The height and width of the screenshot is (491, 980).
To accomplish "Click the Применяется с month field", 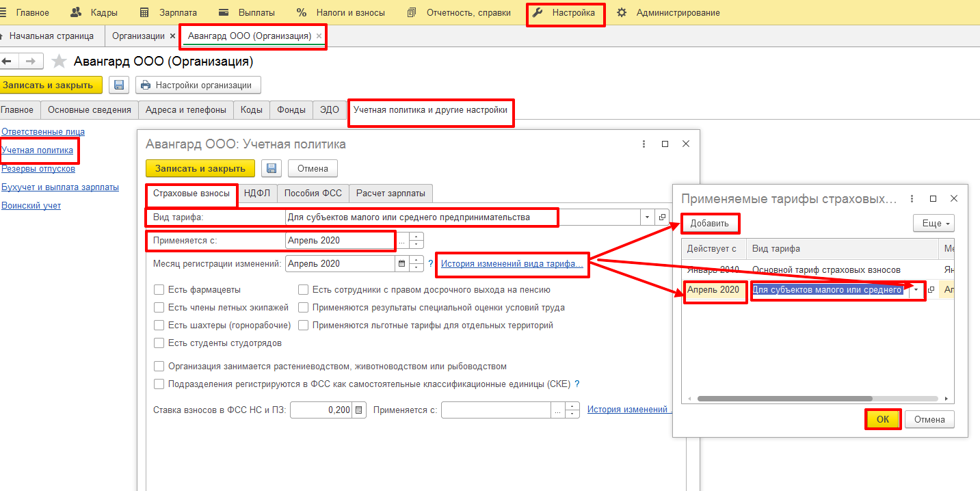I will [340, 241].
